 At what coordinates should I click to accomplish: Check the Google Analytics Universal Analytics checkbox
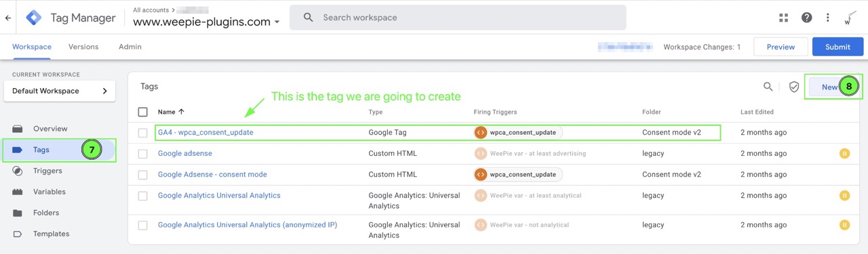142,196
